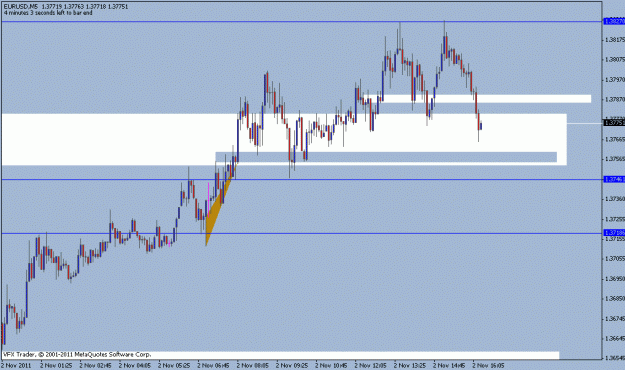Click the 1.37055 price axis label

click(x=615, y=258)
